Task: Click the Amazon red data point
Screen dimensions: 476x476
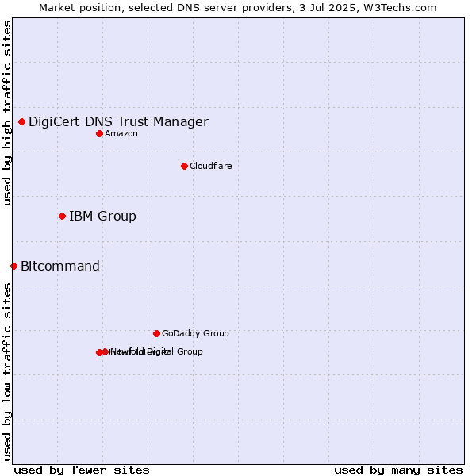Action: point(99,133)
